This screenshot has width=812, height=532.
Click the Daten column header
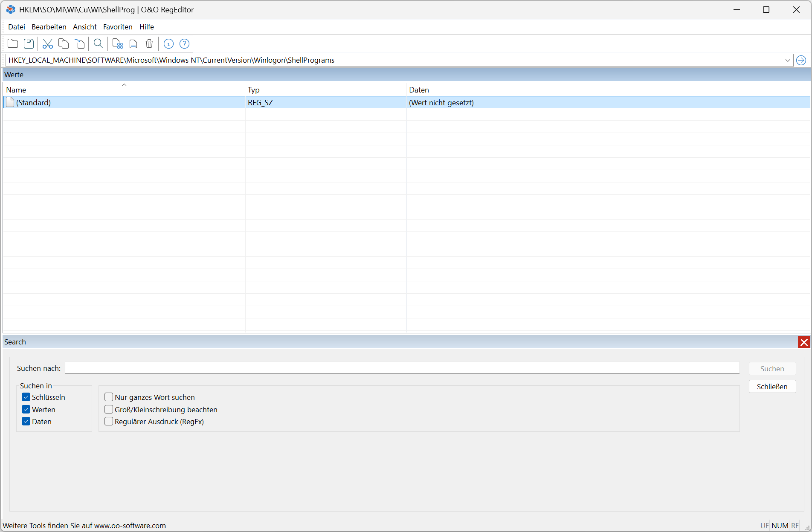608,90
